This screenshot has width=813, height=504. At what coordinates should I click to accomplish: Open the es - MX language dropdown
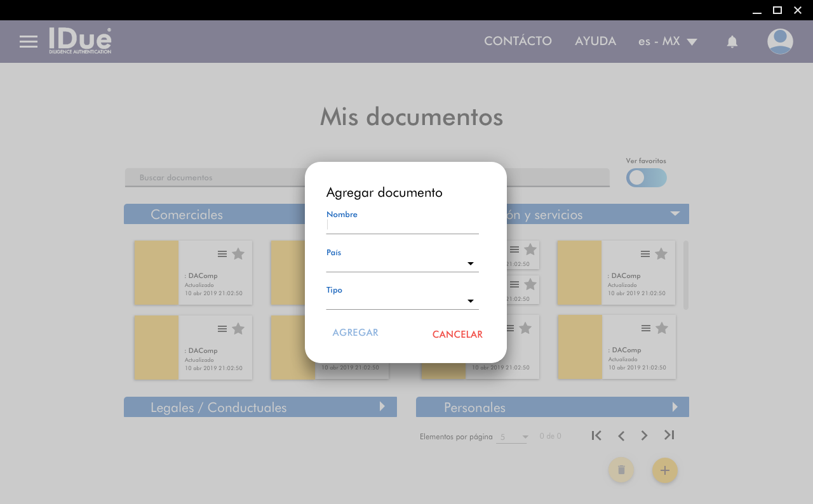pos(668,42)
